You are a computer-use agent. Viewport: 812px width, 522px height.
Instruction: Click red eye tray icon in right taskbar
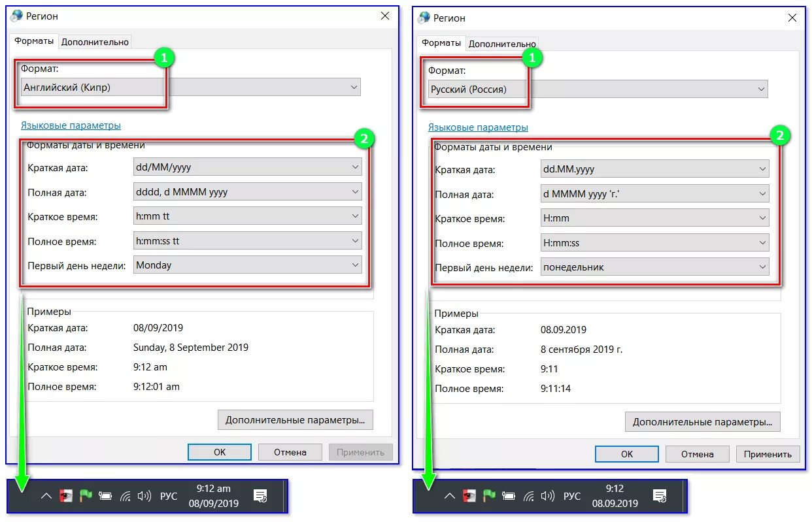coord(469,497)
